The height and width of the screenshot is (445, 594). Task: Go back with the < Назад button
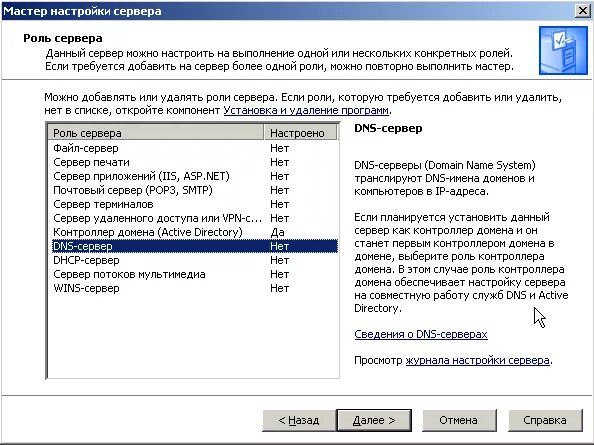click(299, 420)
